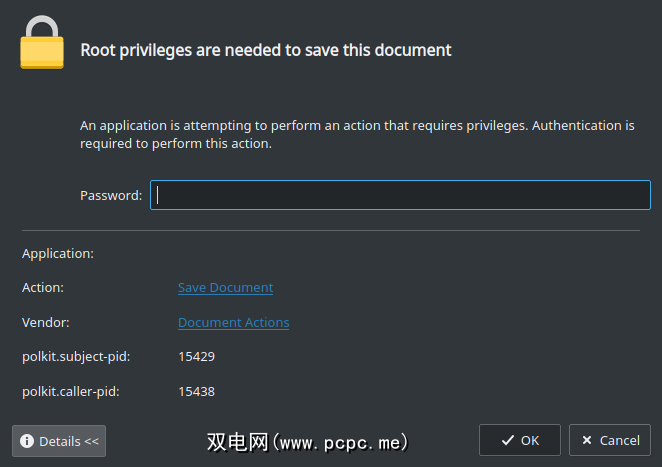This screenshot has width=662, height=467.
Task: Collapse the Details << section
Action: [59, 441]
